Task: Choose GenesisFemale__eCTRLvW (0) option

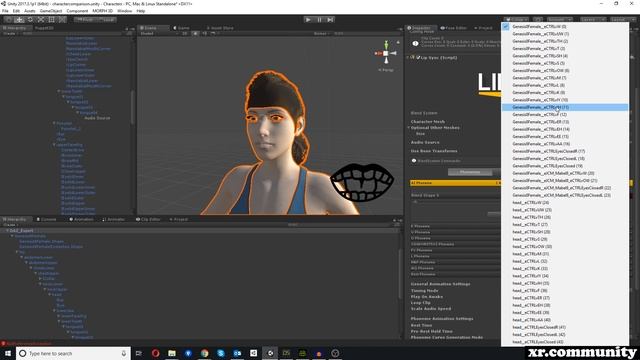Action: 565,27
